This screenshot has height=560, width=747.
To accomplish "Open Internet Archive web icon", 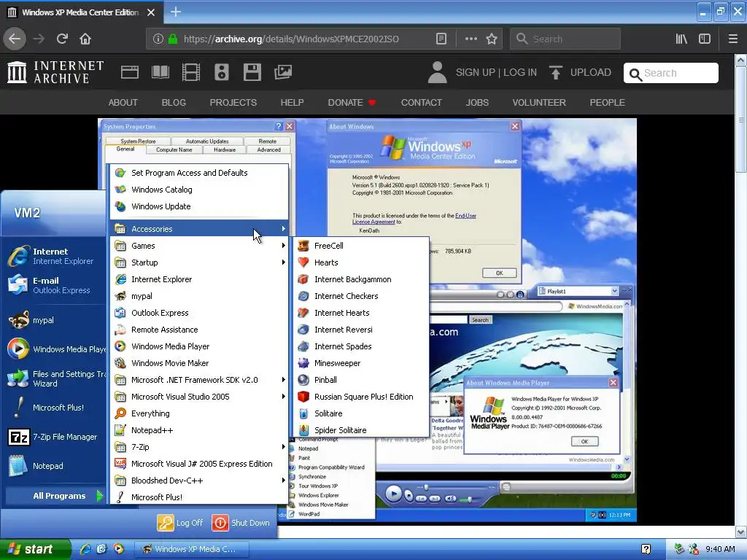I will coord(130,72).
